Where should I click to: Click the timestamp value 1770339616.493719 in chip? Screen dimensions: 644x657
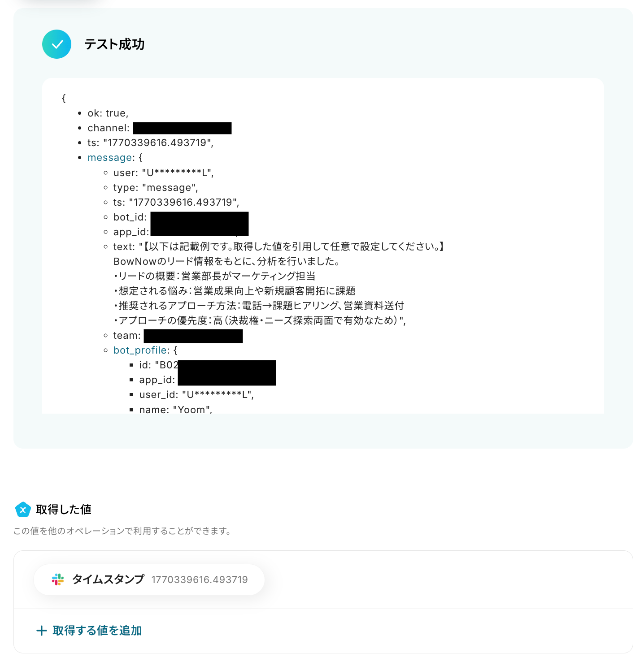200,580
